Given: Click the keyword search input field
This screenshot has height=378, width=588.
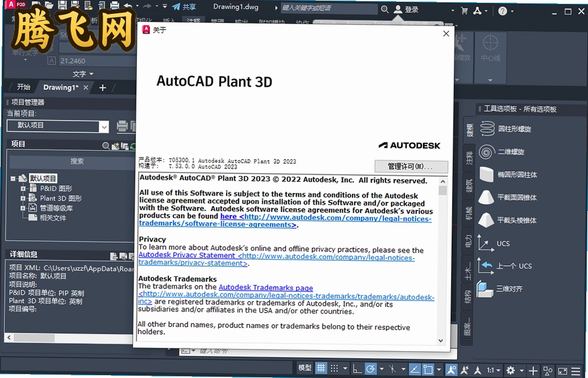Looking at the screenshot, I should [x=328, y=8].
